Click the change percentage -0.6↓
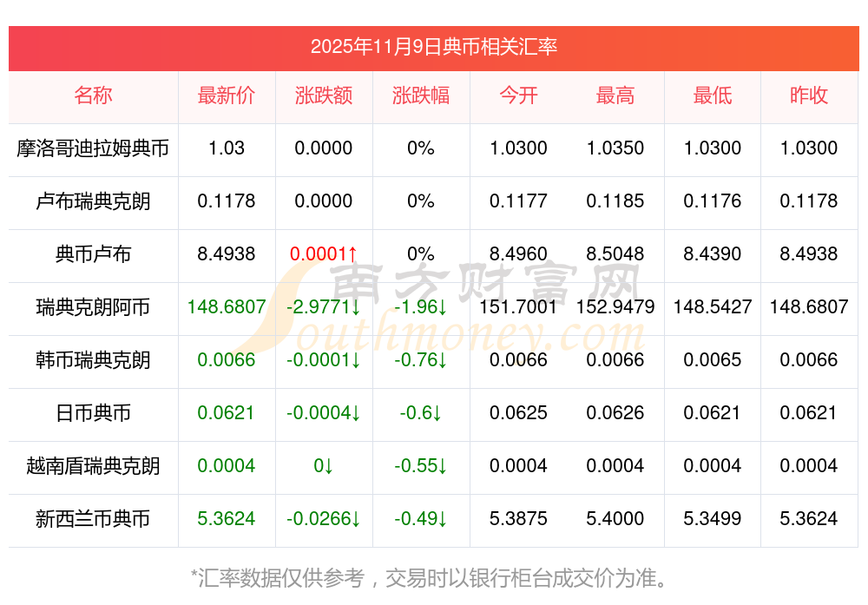 coord(421,413)
